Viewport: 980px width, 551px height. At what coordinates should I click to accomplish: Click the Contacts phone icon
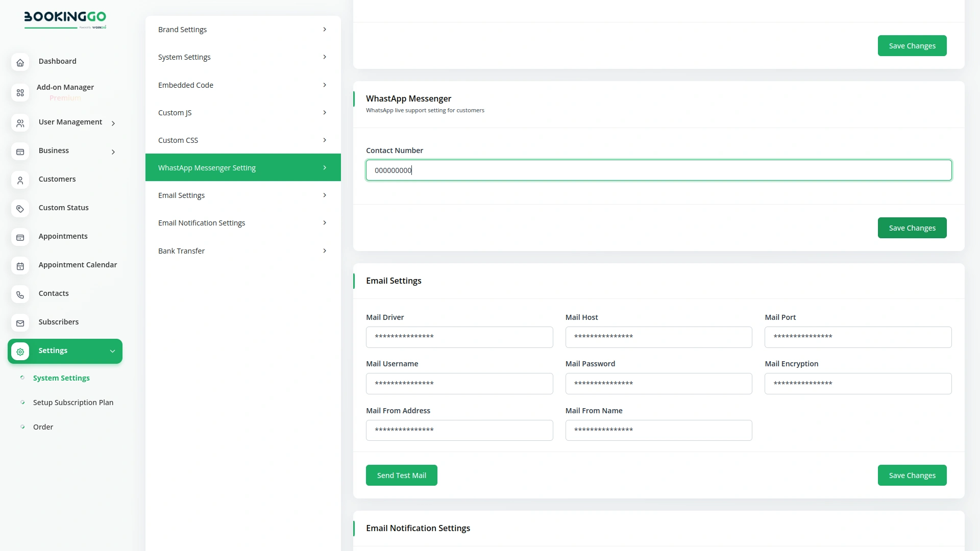pos(20,295)
